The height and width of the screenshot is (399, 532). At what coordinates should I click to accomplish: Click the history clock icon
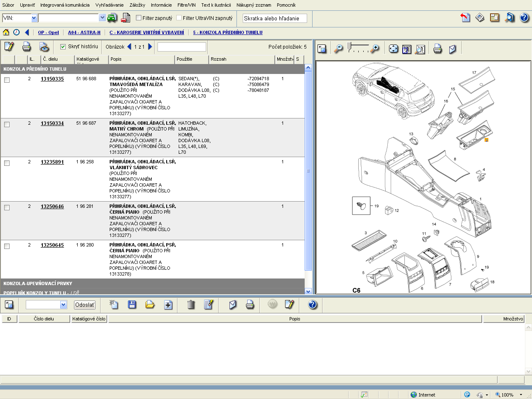pos(16,32)
